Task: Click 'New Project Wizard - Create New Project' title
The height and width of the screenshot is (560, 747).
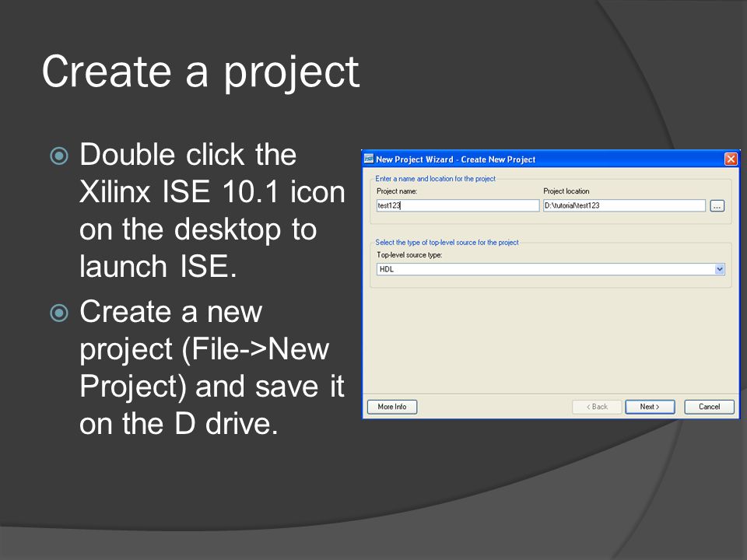Action: pos(455,159)
